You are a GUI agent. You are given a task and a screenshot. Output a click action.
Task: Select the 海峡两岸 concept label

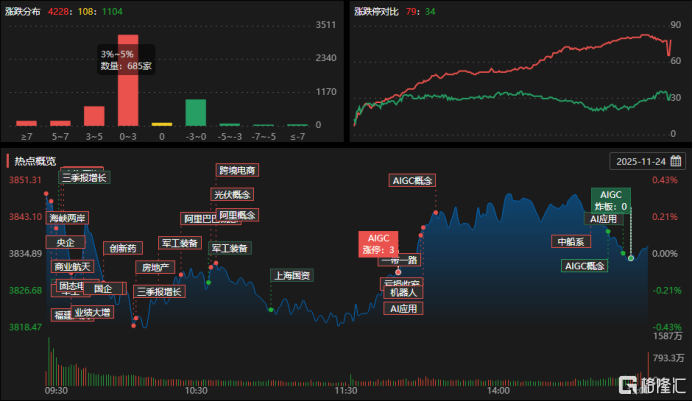click(x=67, y=218)
